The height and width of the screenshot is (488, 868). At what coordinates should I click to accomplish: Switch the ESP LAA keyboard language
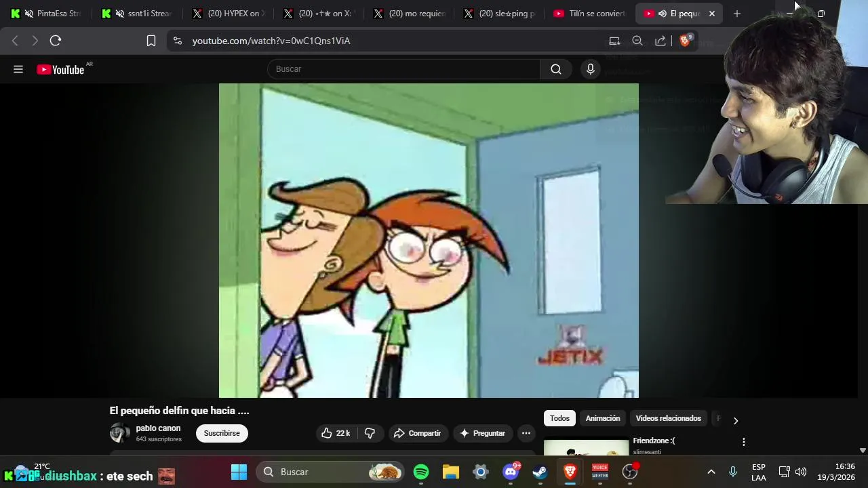pyautogui.click(x=759, y=472)
